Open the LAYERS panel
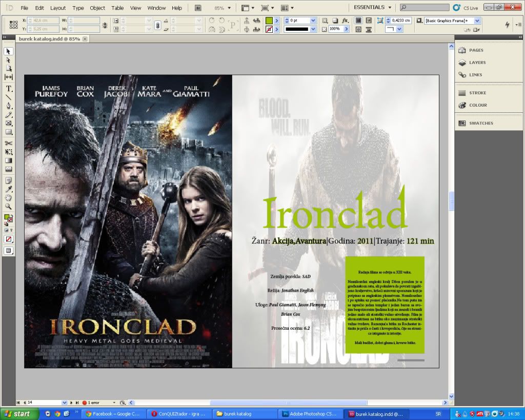This screenshot has width=525, height=420. point(477,63)
